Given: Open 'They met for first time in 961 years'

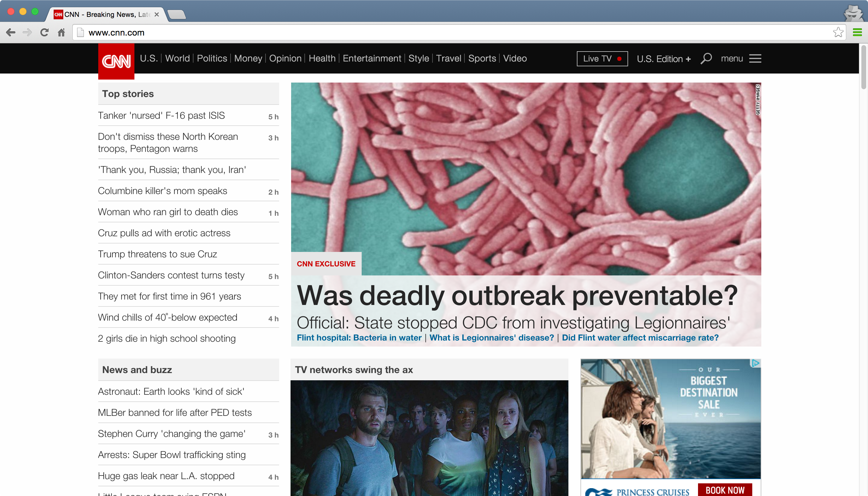Looking at the screenshot, I should coord(169,297).
